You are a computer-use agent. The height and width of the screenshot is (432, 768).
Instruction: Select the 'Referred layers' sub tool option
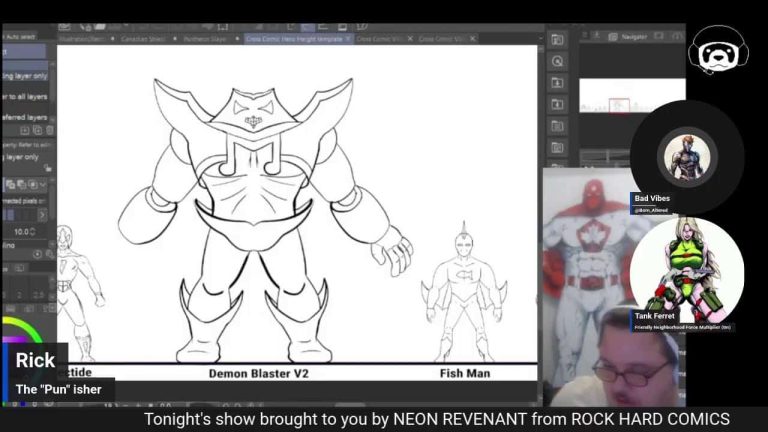pos(23,117)
